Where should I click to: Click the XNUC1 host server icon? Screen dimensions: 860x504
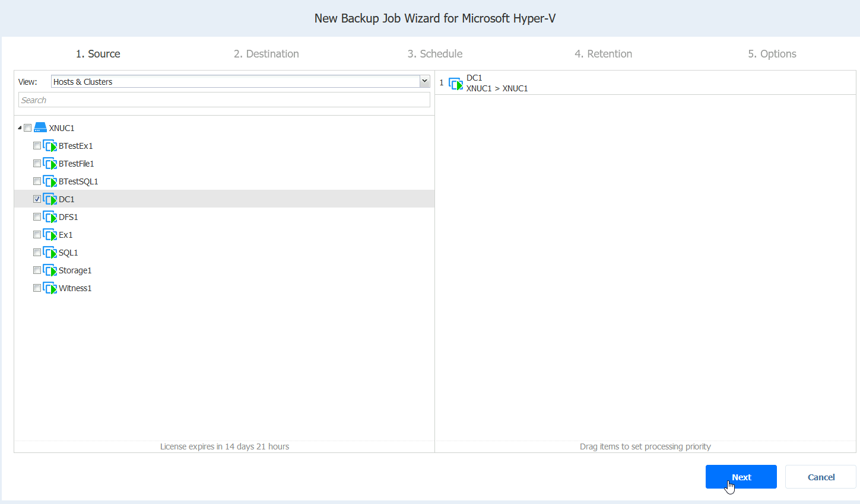[x=40, y=127]
